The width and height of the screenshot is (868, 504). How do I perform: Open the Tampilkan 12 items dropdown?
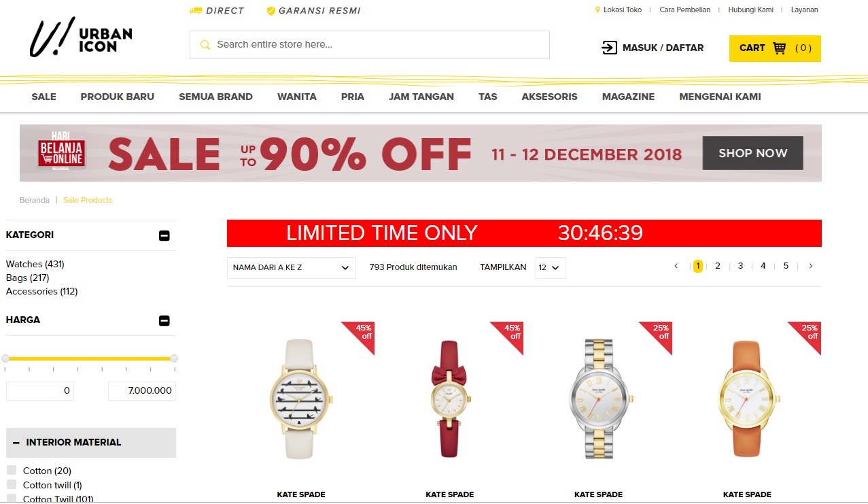[x=551, y=268]
